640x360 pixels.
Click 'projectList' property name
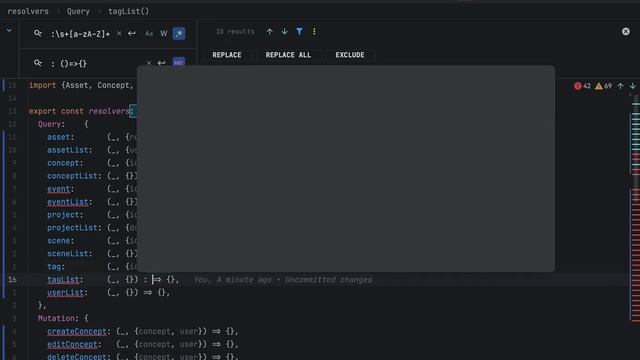72,228
